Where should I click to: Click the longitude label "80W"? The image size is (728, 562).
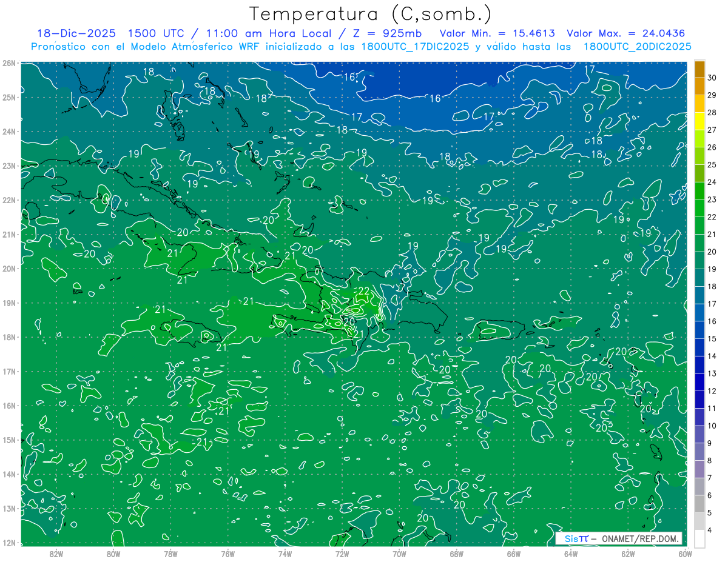[x=113, y=554]
